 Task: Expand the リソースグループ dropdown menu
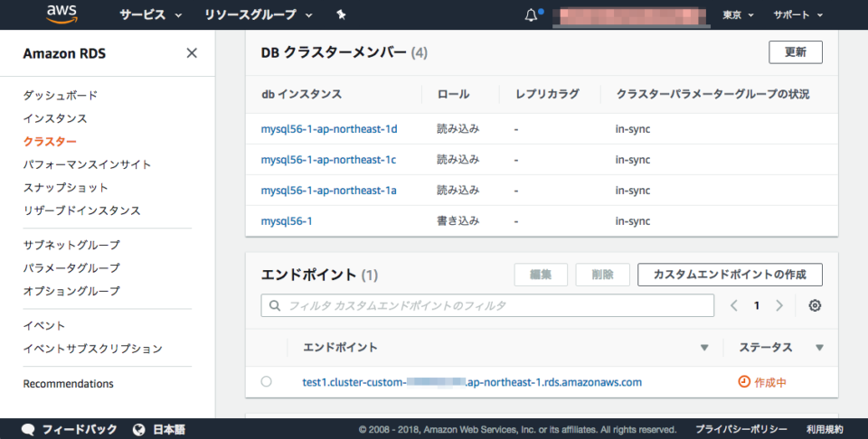[259, 15]
